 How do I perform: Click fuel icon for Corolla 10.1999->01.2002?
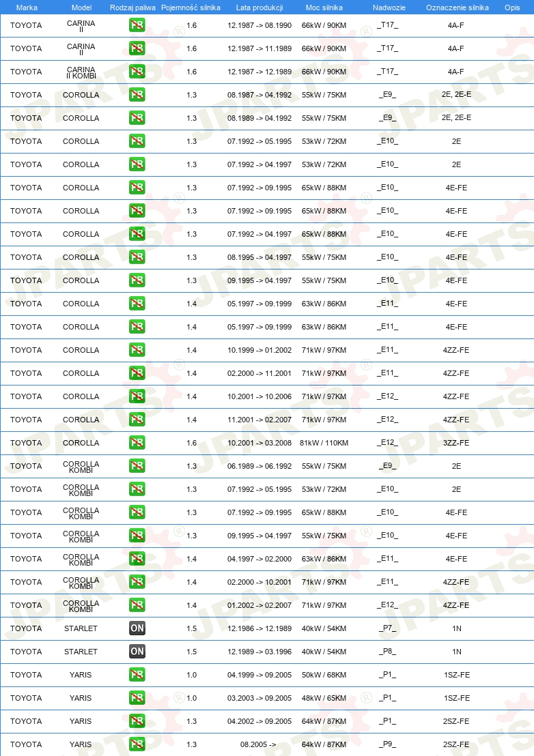tap(137, 350)
